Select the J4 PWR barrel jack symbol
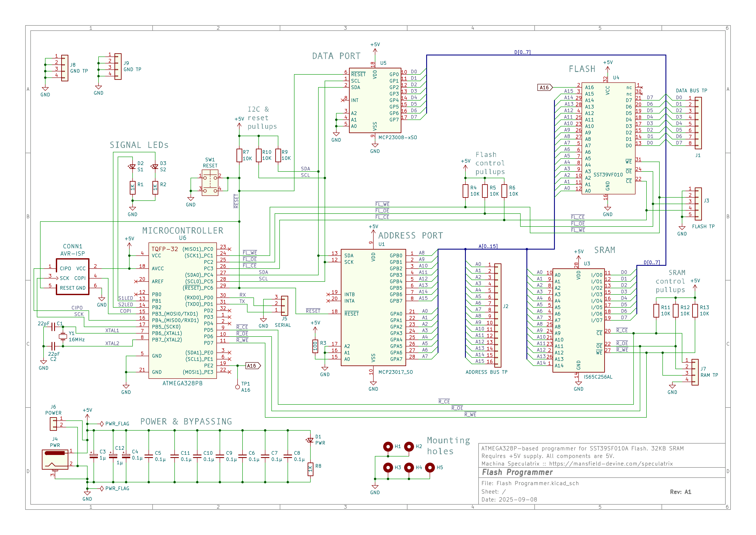 (x=55, y=460)
